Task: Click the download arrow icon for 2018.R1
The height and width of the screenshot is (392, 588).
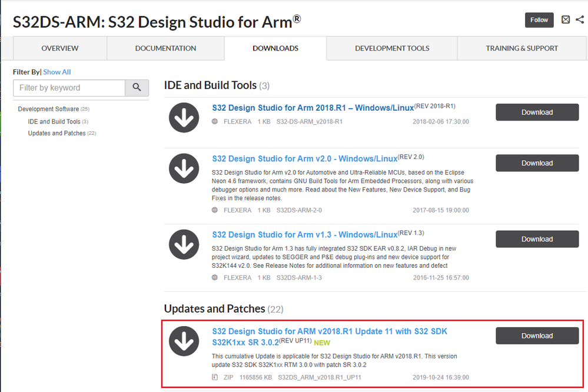Action: coord(184,117)
